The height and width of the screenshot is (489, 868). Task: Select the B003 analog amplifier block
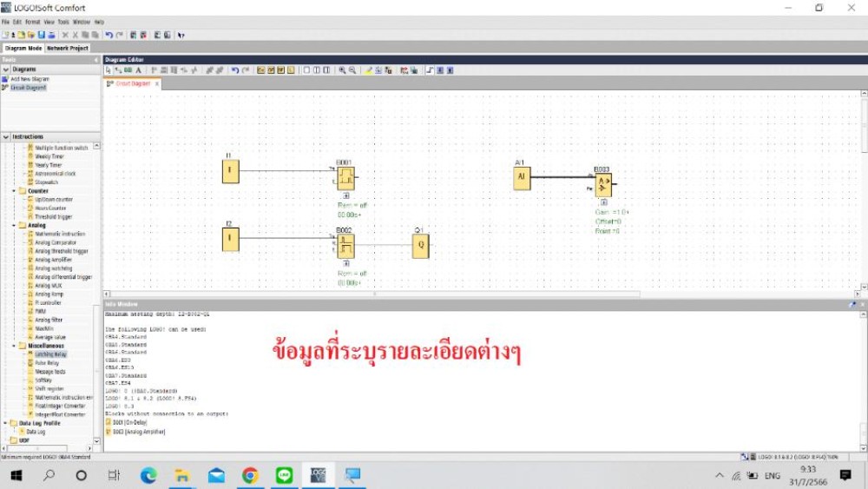pos(603,185)
